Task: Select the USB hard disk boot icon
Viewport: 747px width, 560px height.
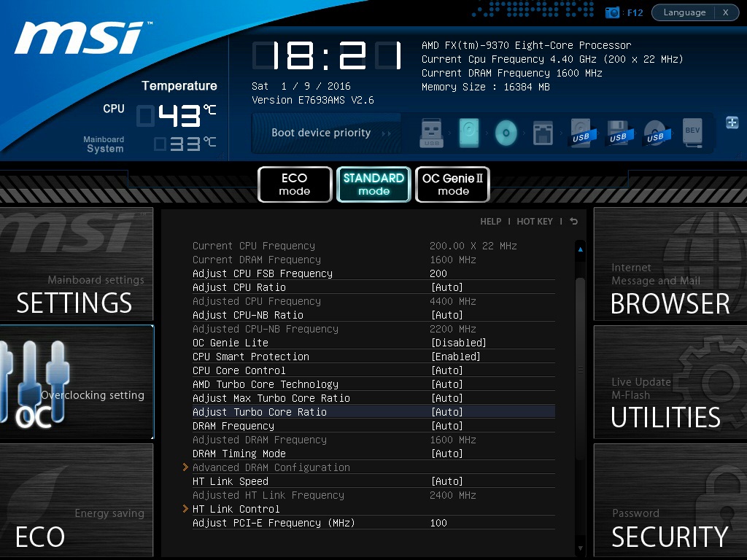Action: click(x=580, y=133)
